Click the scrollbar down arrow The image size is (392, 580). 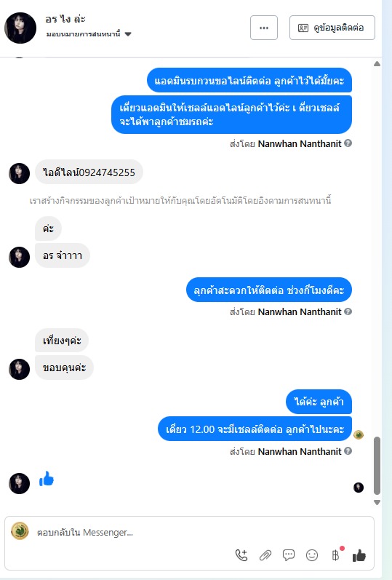point(377,502)
